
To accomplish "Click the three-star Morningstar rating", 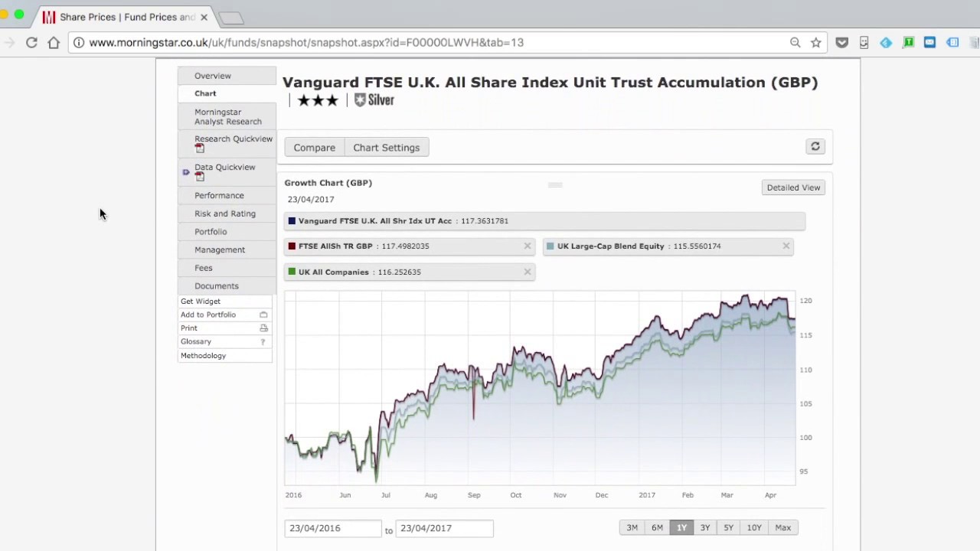I will [318, 100].
